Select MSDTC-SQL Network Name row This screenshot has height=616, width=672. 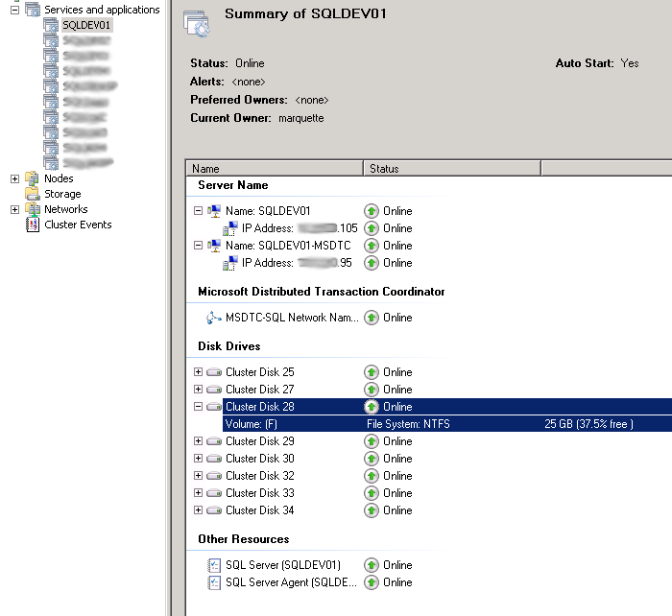click(x=292, y=318)
